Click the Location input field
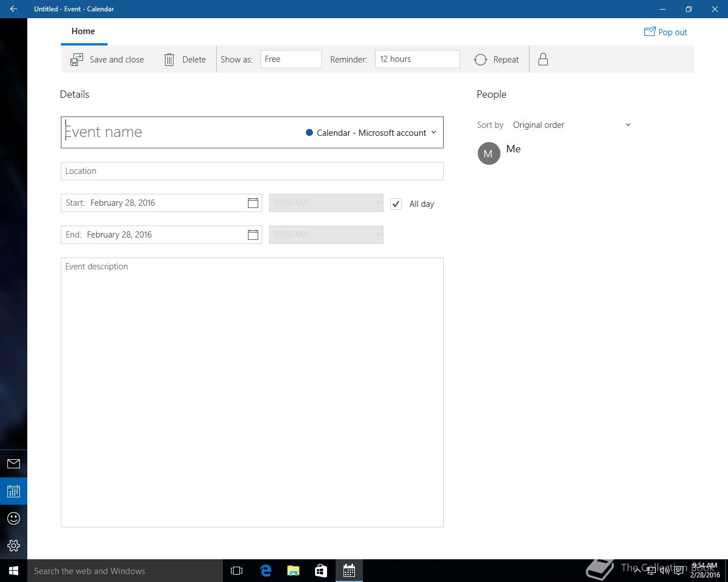 click(x=252, y=171)
